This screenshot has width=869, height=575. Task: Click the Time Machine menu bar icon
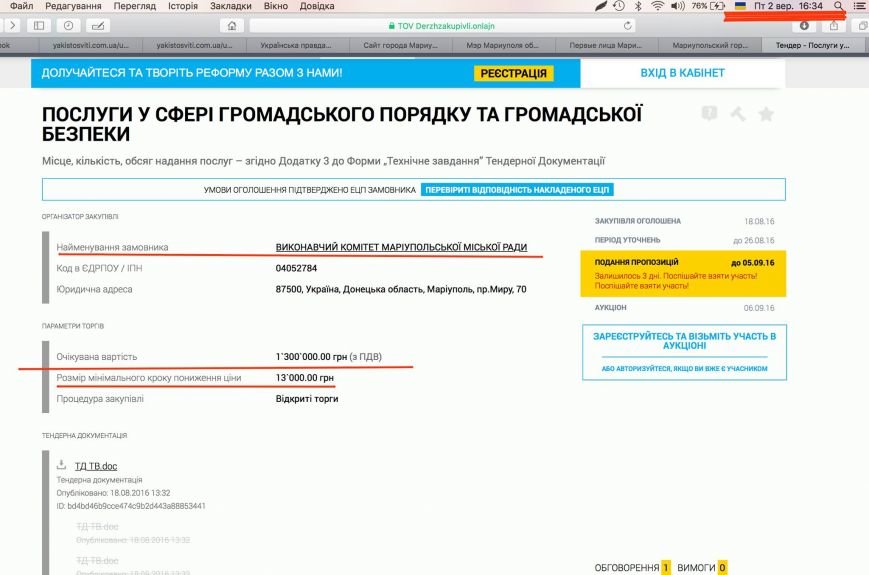coord(619,6)
